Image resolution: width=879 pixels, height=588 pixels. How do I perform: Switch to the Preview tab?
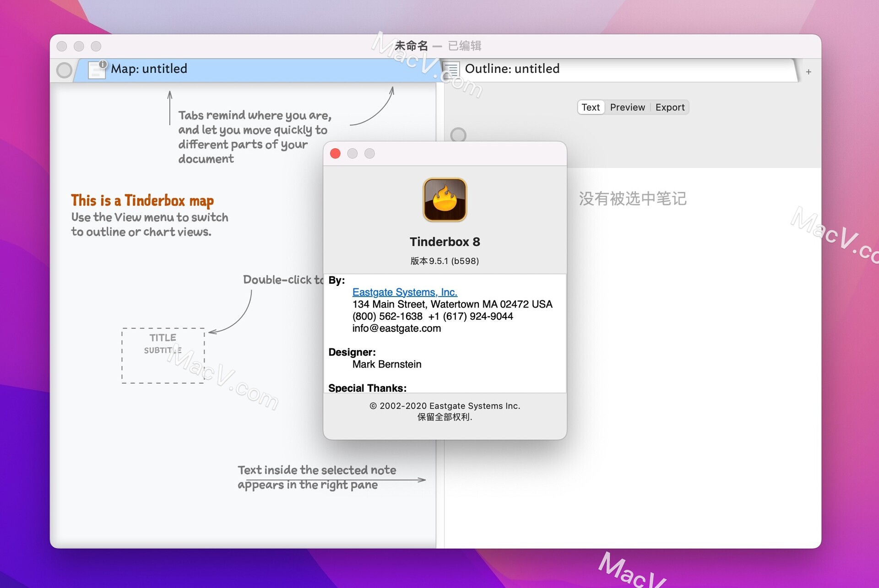(627, 107)
